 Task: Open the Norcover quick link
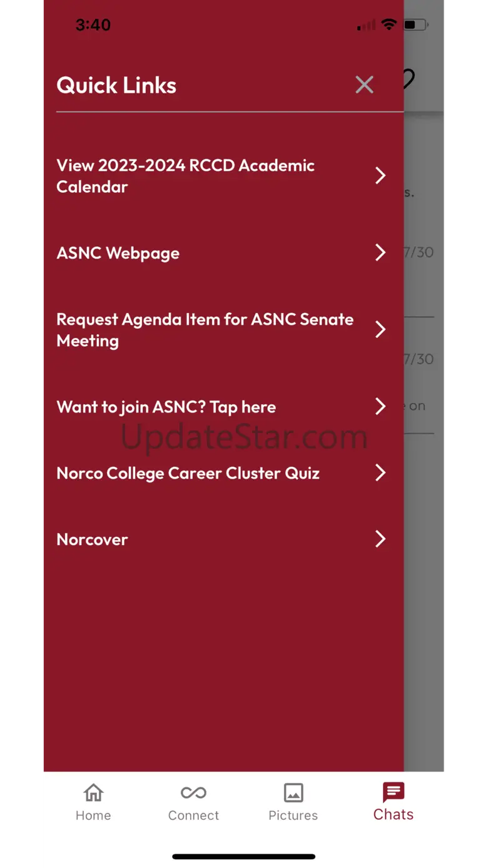coord(92,539)
